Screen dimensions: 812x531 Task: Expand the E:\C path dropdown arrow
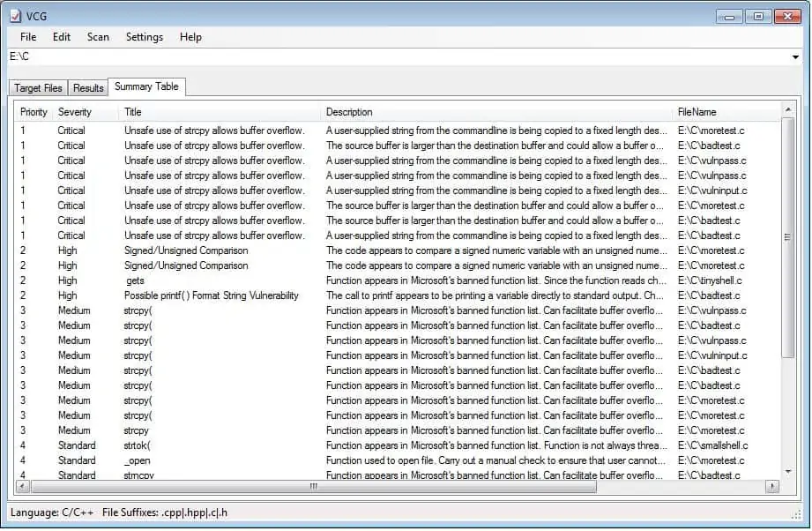click(x=795, y=57)
